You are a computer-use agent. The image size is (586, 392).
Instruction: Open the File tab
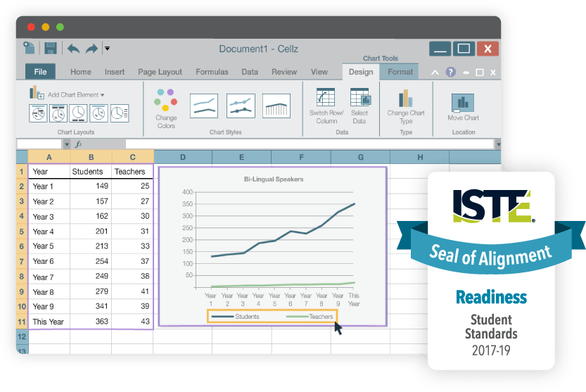coord(40,72)
